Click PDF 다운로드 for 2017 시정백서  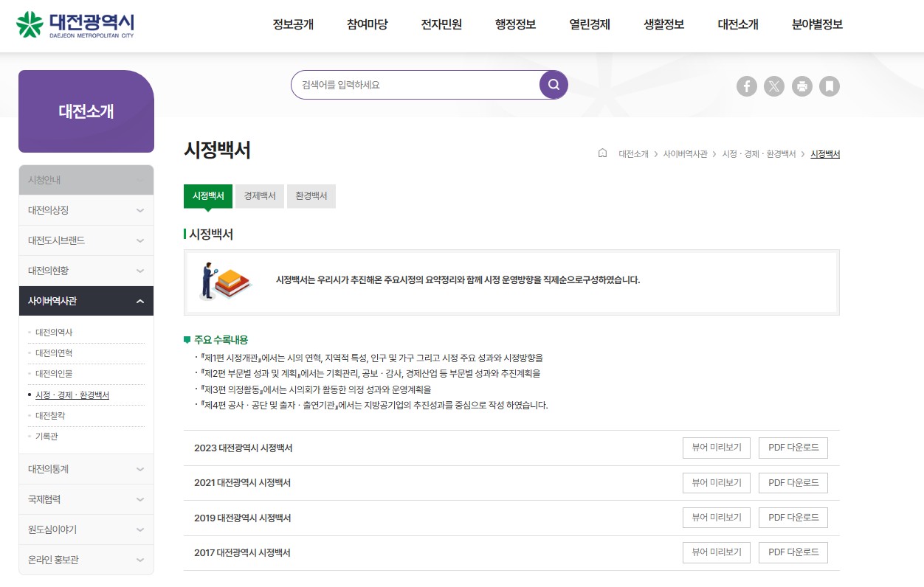793,552
